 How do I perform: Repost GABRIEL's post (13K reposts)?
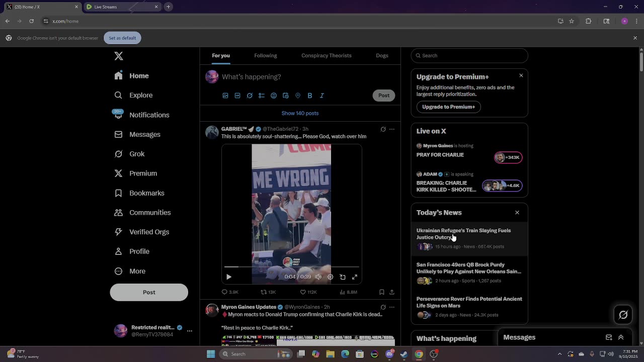click(268, 292)
